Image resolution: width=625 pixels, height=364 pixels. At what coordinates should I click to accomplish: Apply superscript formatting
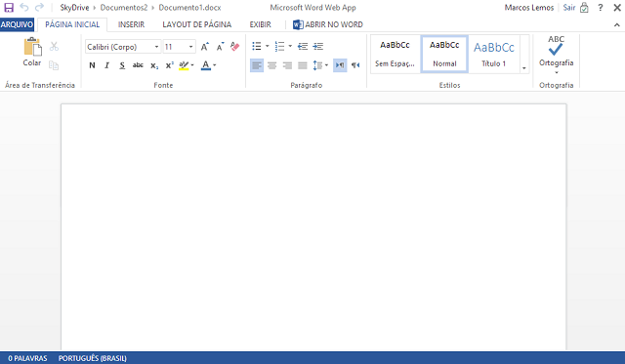(x=169, y=65)
